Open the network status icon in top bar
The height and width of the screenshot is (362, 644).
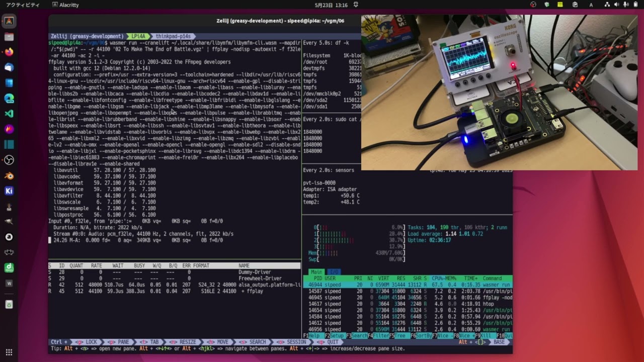pos(607,5)
